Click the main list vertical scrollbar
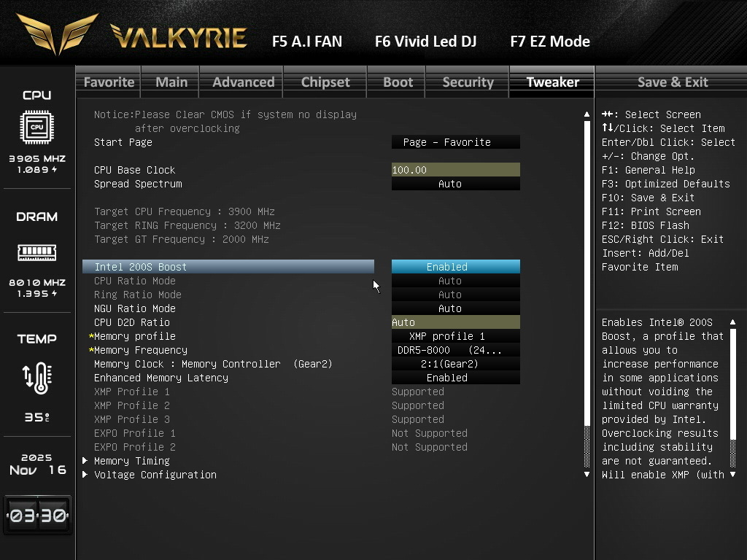Image resolution: width=747 pixels, height=560 pixels. 587,294
